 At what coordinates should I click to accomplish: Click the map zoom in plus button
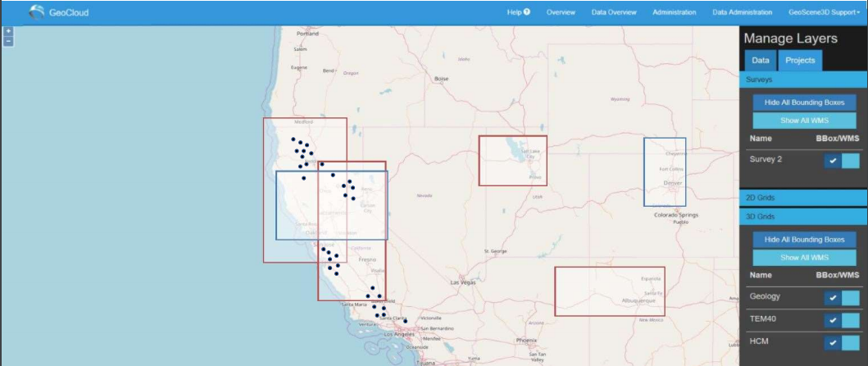[8, 31]
